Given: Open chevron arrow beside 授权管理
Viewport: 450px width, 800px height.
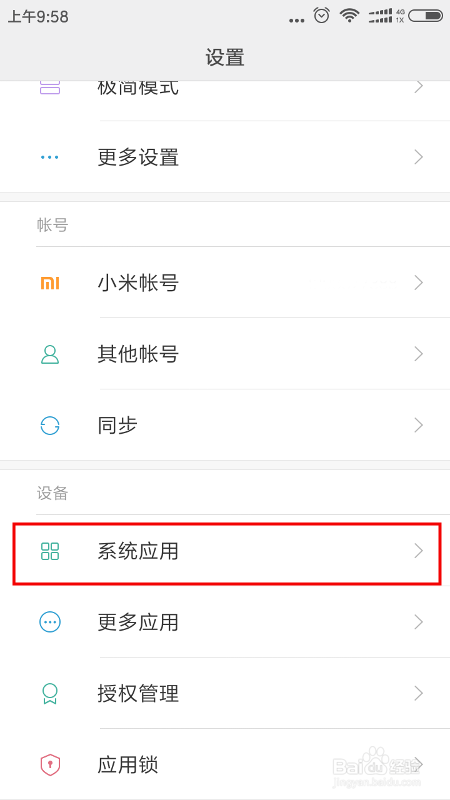Looking at the screenshot, I should point(419,693).
